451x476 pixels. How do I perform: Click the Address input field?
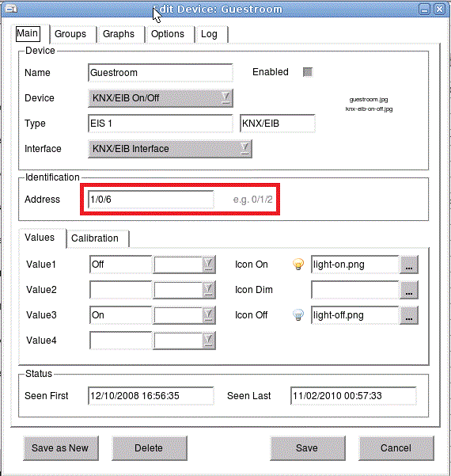tap(151, 200)
